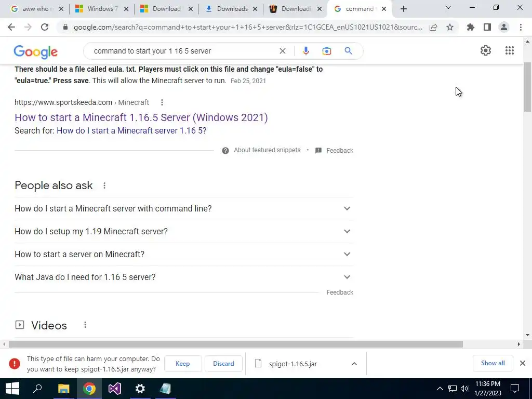Go forward with the browser forward arrow
Viewport: 532px width, 399px height.
click(28, 27)
